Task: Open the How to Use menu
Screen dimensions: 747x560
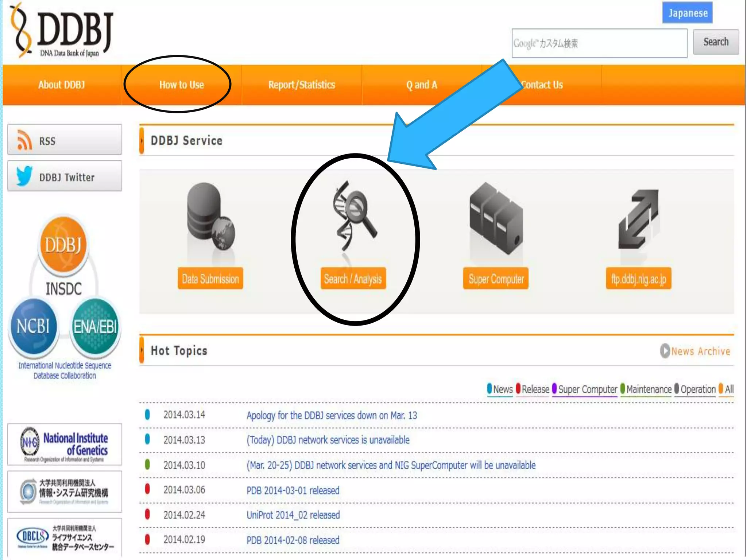Action: pyautogui.click(x=181, y=85)
